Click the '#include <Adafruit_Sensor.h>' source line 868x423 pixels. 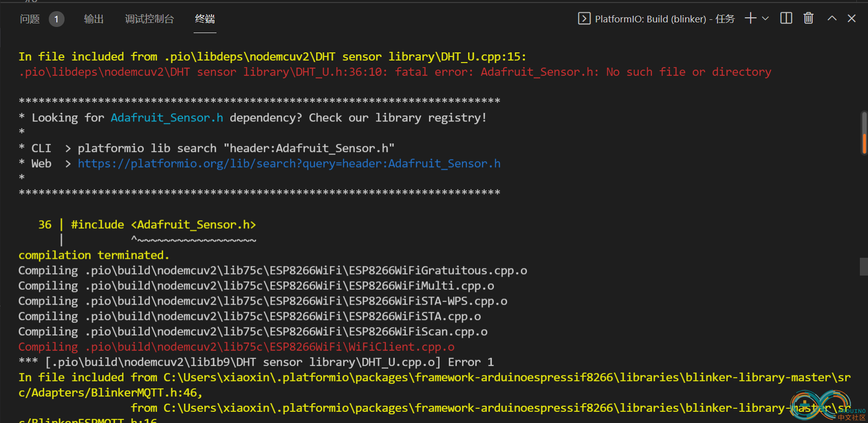pyautogui.click(x=164, y=225)
